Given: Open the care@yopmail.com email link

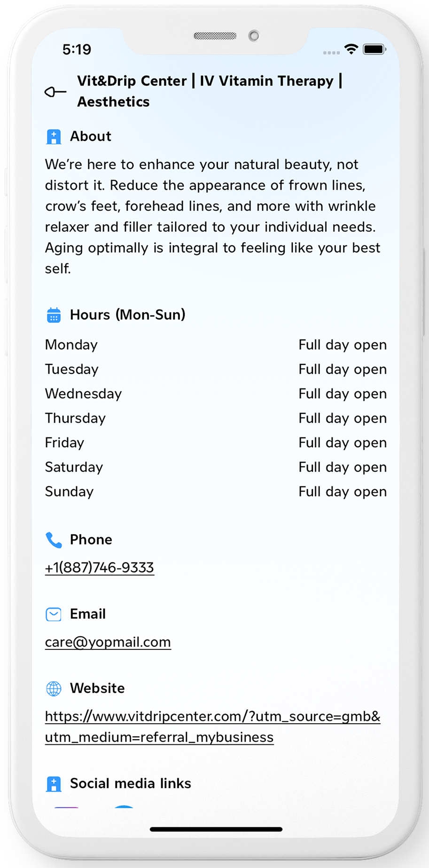Looking at the screenshot, I should click(108, 642).
